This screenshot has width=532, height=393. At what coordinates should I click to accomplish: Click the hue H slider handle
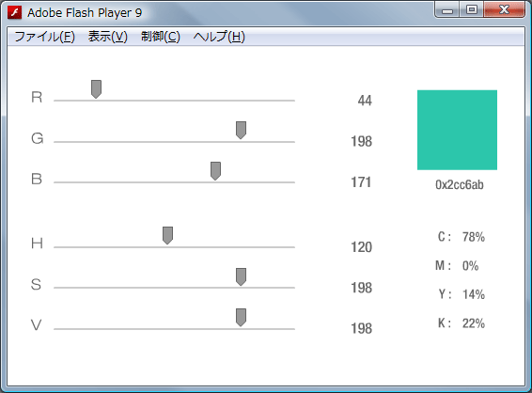click(x=167, y=236)
